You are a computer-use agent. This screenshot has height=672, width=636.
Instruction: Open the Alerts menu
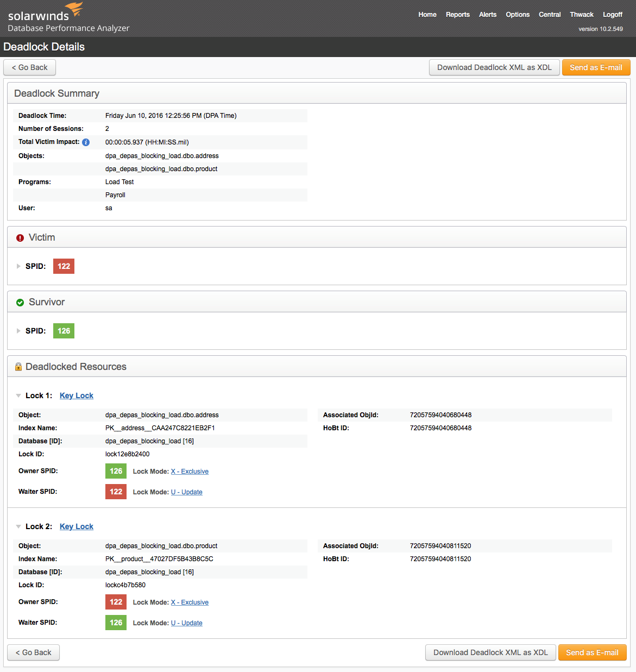coord(487,15)
